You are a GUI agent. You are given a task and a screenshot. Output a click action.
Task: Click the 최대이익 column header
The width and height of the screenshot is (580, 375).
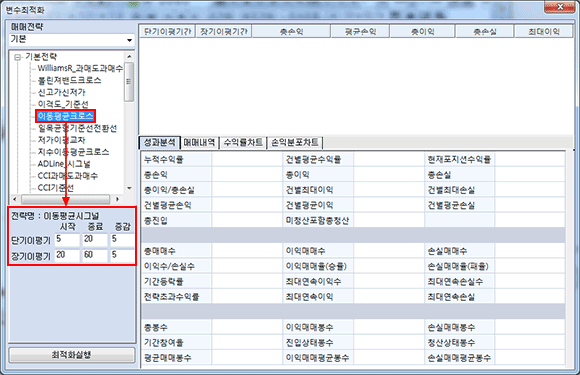544,32
